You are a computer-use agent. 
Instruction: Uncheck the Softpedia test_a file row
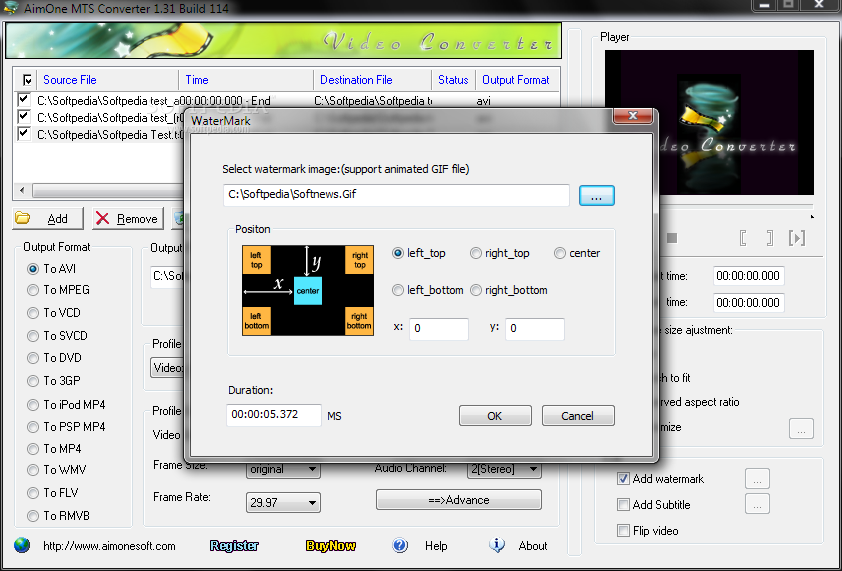[23, 99]
